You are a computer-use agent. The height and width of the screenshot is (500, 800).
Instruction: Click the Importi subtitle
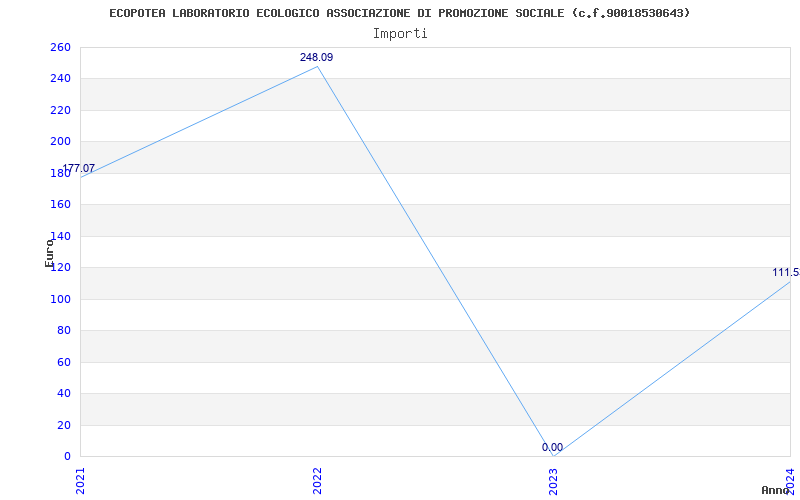(x=400, y=34)
